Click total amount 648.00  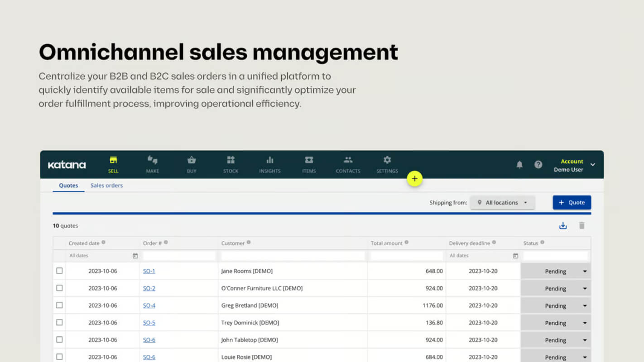(434, 271)
